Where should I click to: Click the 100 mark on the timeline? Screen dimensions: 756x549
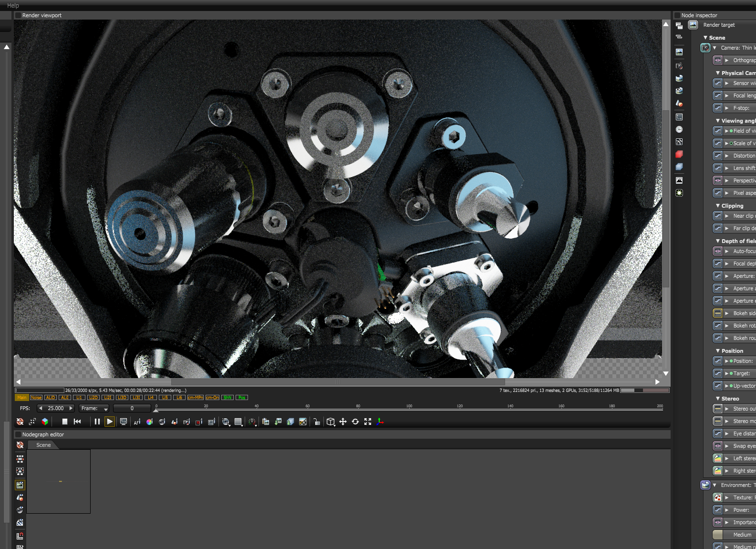(409, 407)
